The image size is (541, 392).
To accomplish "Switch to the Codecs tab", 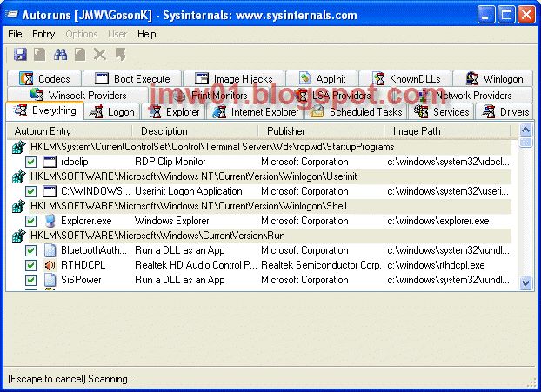I will [44, 78].
